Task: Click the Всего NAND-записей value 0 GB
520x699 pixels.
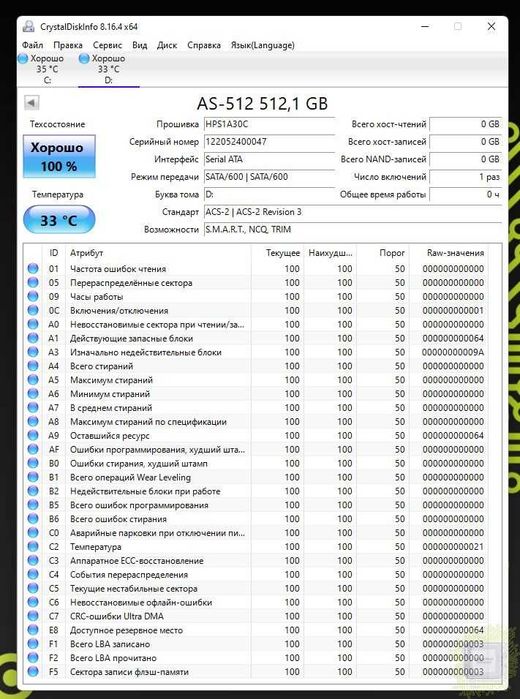Action: 466,159
